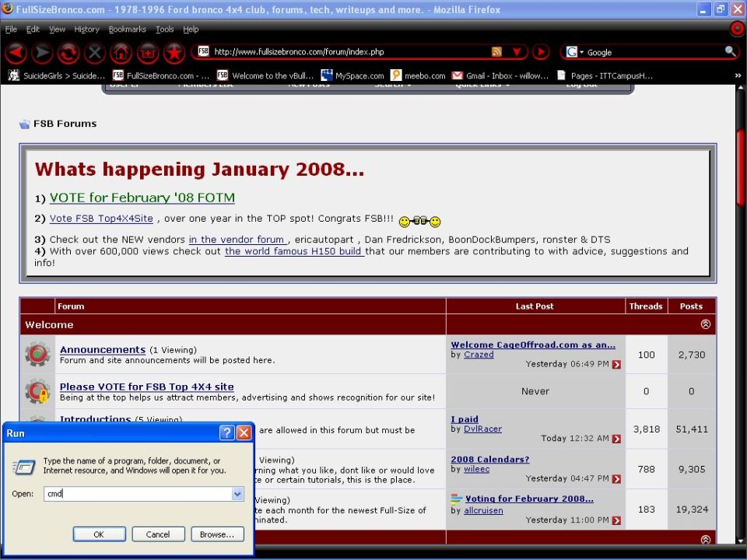Open the SuicideGirls bookmark

tap(57, 75)
